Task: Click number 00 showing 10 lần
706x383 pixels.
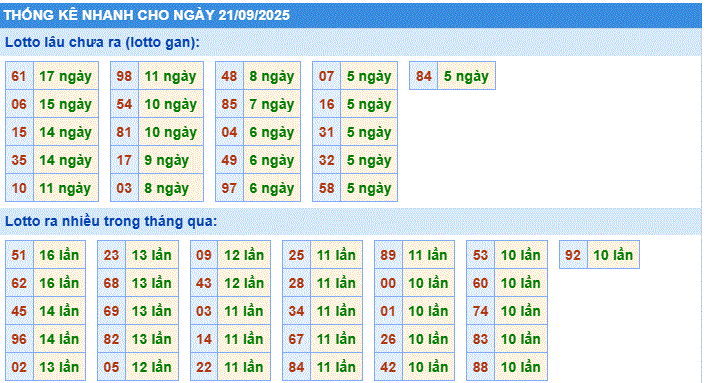Action: click(388, 283)
